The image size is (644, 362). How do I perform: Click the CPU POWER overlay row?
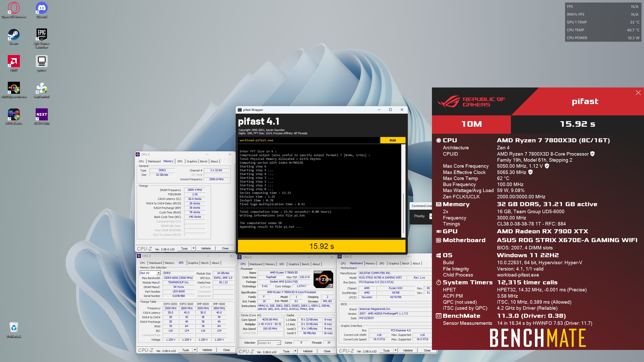tap(603, 38)
